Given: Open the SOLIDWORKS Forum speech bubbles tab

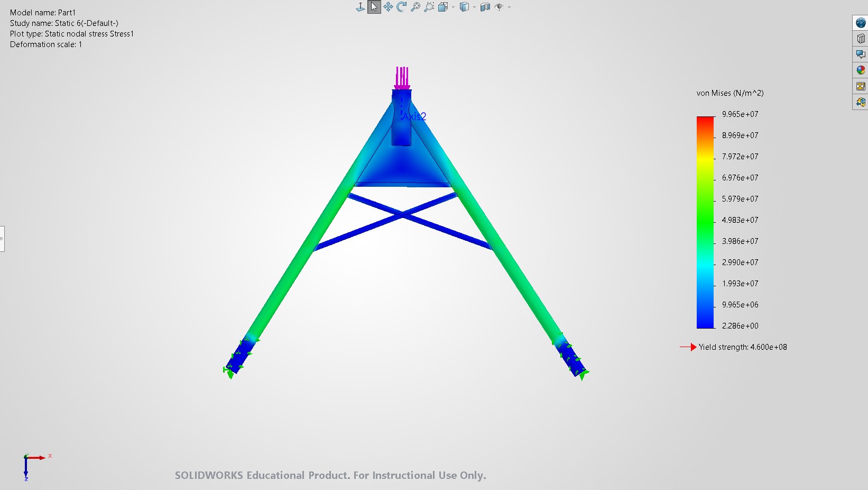Looking at the screenshot, I should coord(861,55).
